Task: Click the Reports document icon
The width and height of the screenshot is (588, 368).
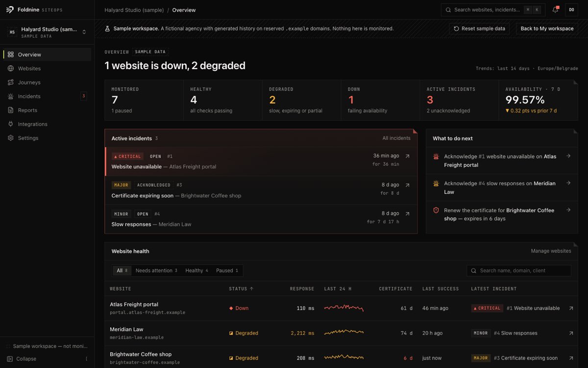Action: click(x=11, y=110)
